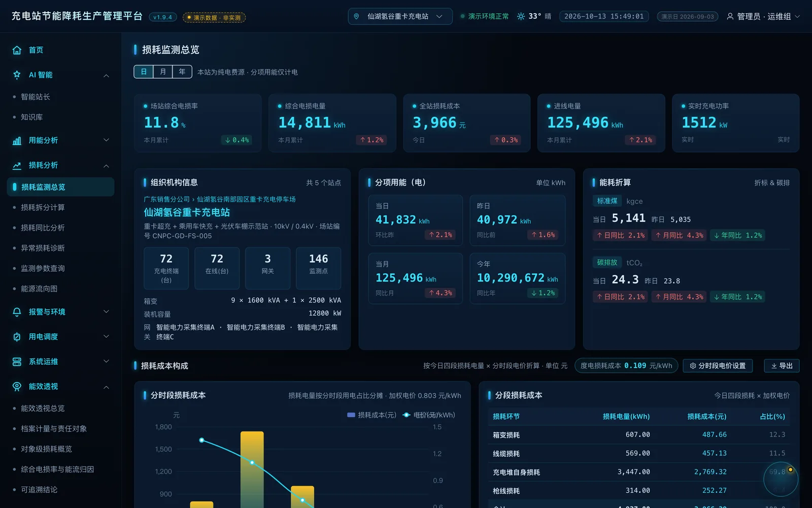Click the sun weather icon in header

click(521, 16)
